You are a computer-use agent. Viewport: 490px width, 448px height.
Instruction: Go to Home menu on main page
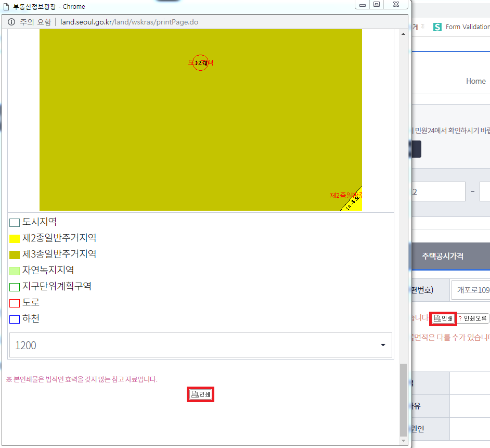pyautogui.click(x=475, y=81)
